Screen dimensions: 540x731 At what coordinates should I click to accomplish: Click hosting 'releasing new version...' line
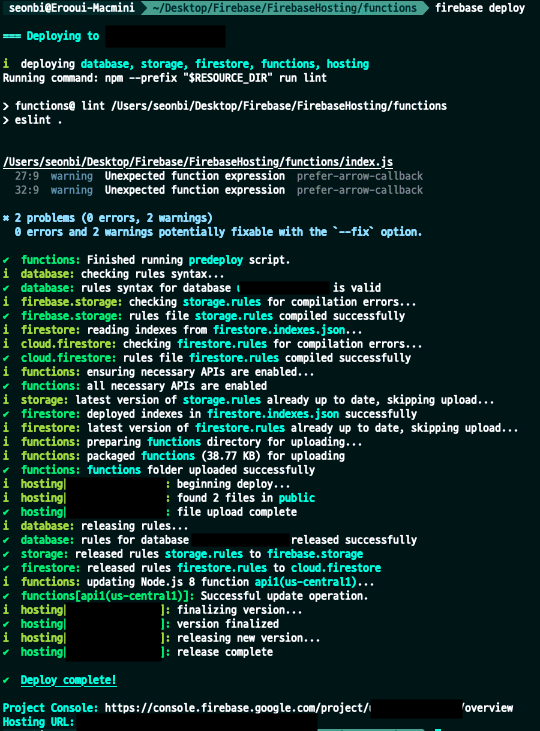click(161, 637)
